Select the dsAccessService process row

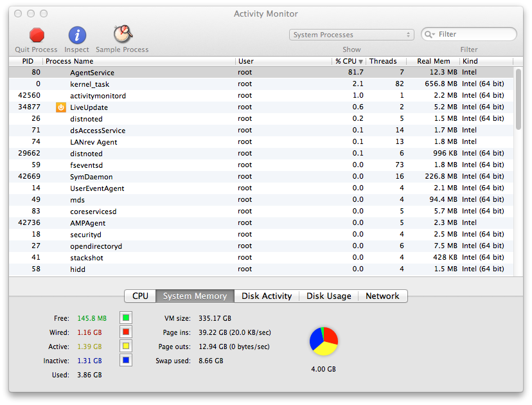coord(262,130)
